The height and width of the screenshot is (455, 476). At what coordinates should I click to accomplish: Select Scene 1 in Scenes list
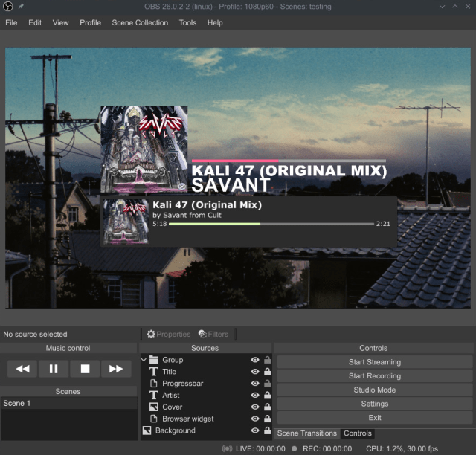point(69,404)
